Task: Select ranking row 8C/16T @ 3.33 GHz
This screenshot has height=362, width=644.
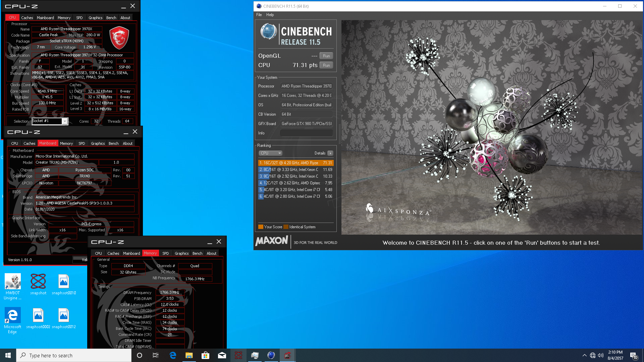Action: [296, 170]
